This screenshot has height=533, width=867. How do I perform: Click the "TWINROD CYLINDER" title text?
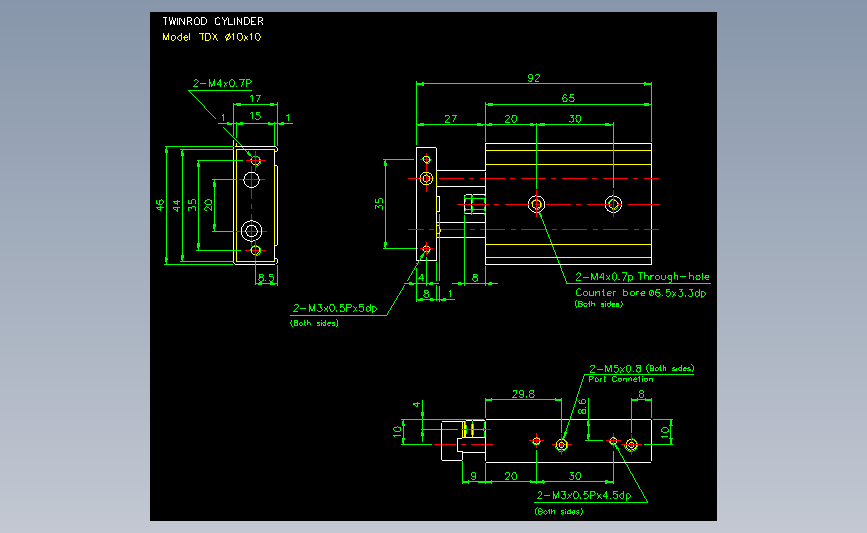click(x=213, y=22)
